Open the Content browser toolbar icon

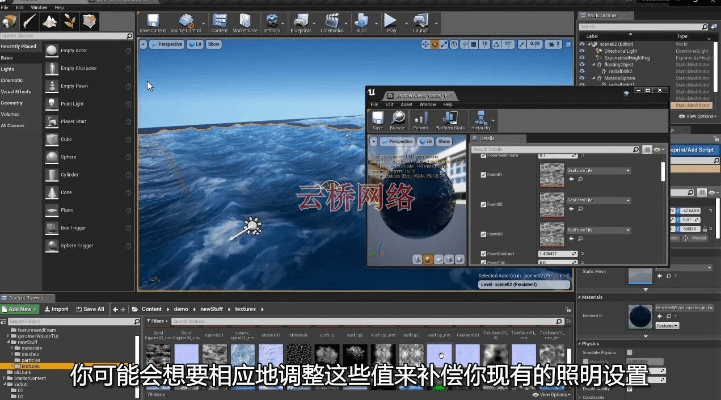pos(219,22)
